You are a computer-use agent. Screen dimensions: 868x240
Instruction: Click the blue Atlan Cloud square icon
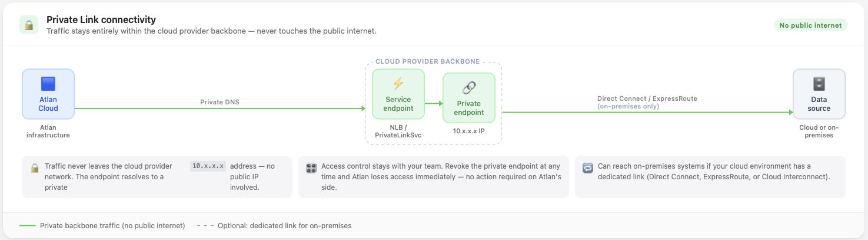(x=48, y=84)
